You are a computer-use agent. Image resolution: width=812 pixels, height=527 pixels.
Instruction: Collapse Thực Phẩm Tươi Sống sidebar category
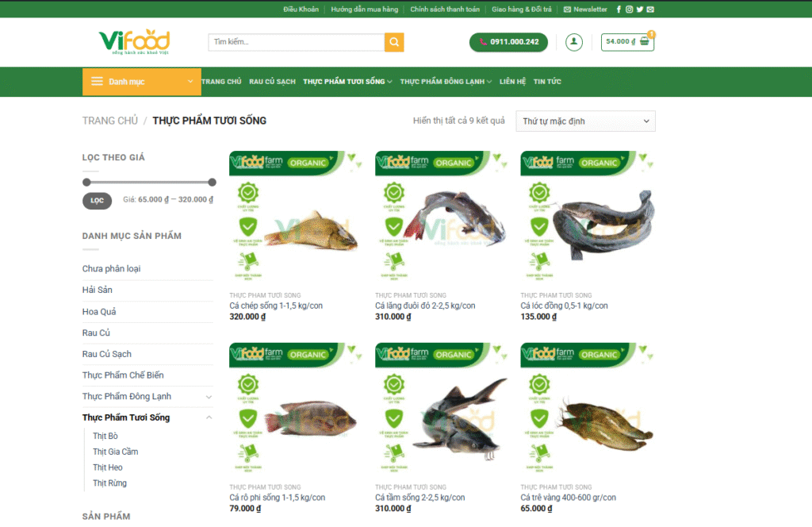209,417
